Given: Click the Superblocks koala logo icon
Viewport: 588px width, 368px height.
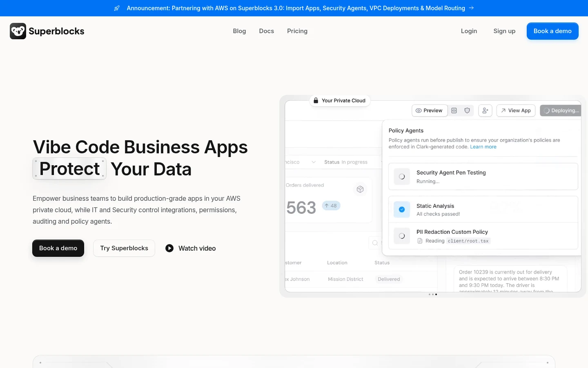Looking at the screenshot, I should pyautogui.click(x=18, y=31).
